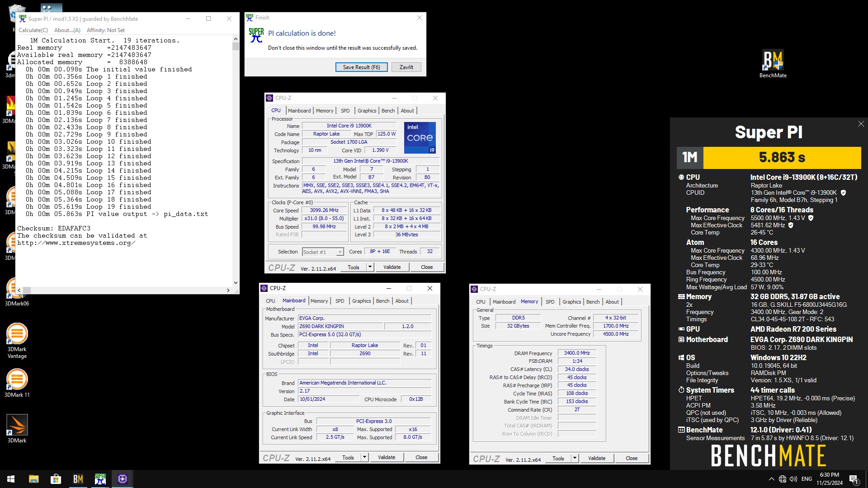Open Memory tab in CPU-Z CPU window

coord(325,111)
